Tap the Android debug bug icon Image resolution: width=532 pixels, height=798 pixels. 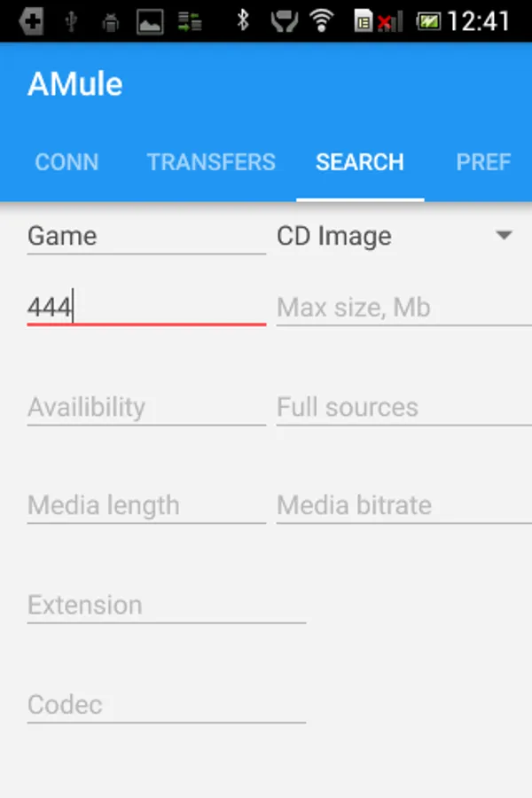point(111,22)
